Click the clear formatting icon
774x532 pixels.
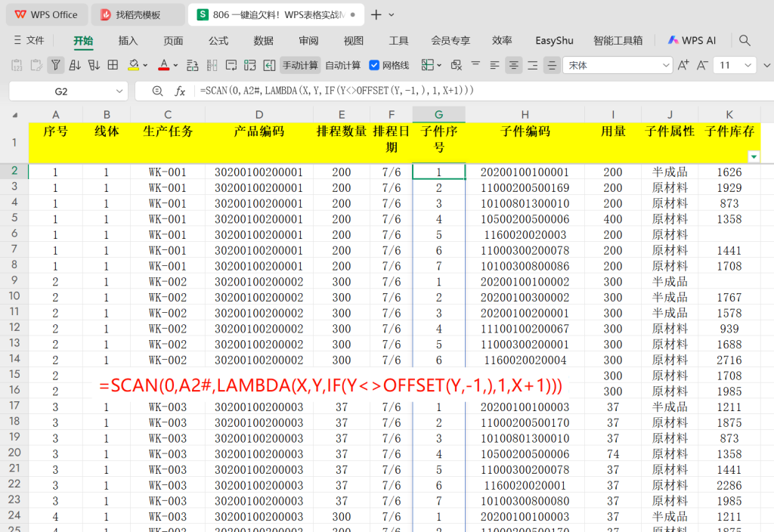coord(457,65)
